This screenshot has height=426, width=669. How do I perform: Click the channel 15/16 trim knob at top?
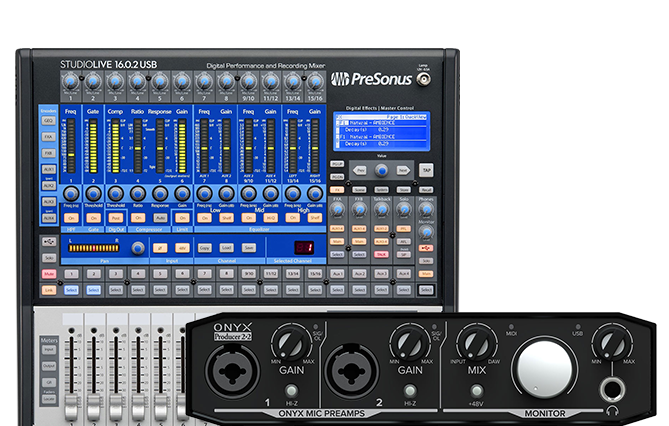coord(315,81)
